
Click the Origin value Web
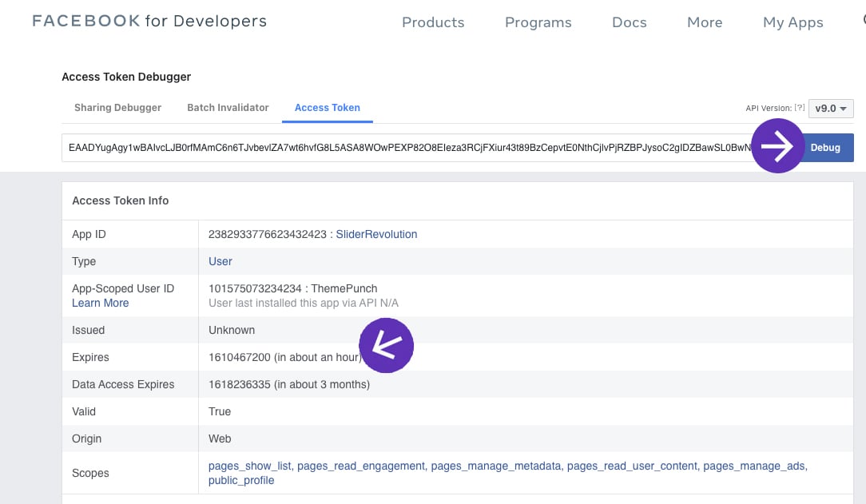[x=220, y=439]
